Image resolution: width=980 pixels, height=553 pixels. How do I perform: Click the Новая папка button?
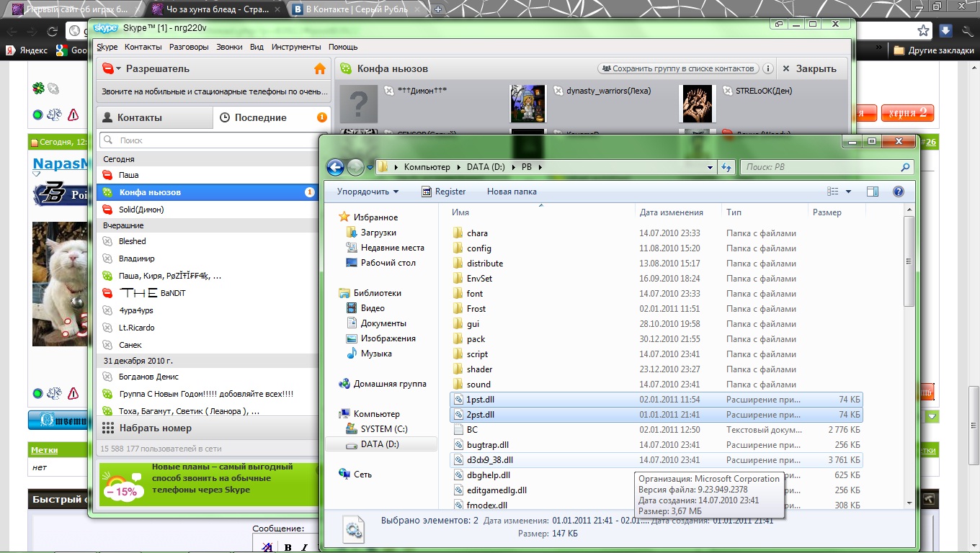point(512,192)
